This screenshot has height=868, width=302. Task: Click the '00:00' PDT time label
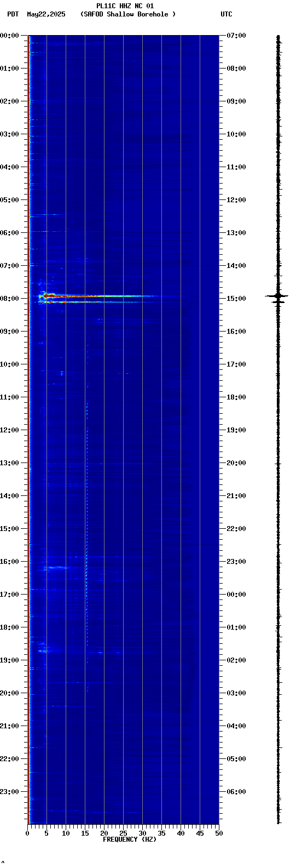9,36
